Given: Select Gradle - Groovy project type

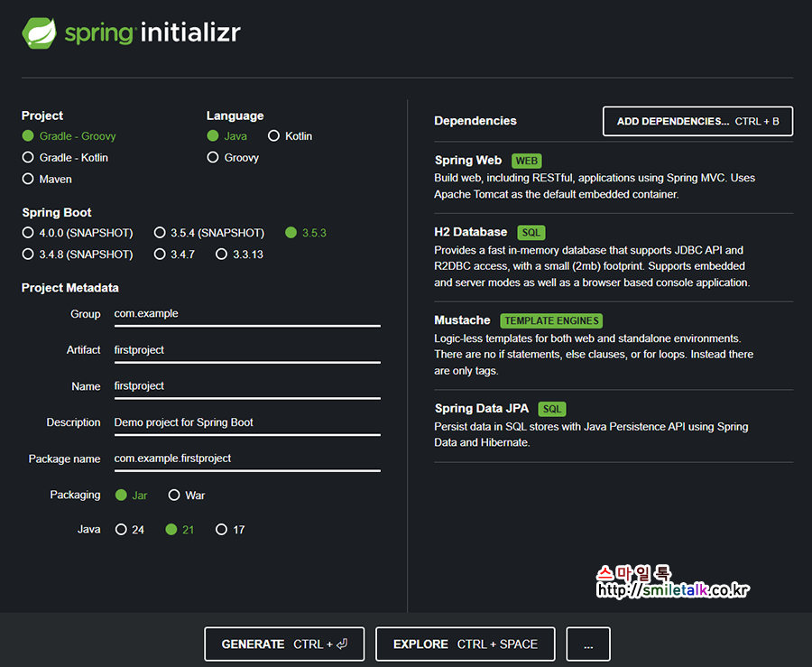Looking at the screenshot, I should pyautogui.click(x=69, y=136).
